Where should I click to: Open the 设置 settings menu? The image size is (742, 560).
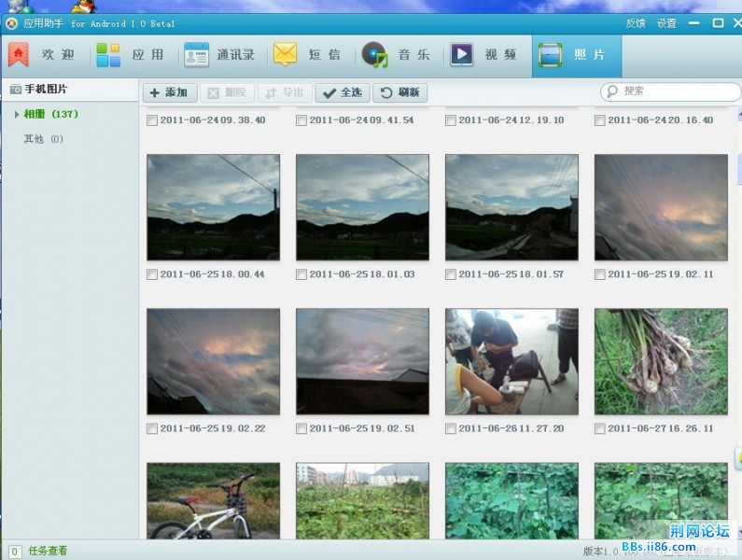[666, 23]
